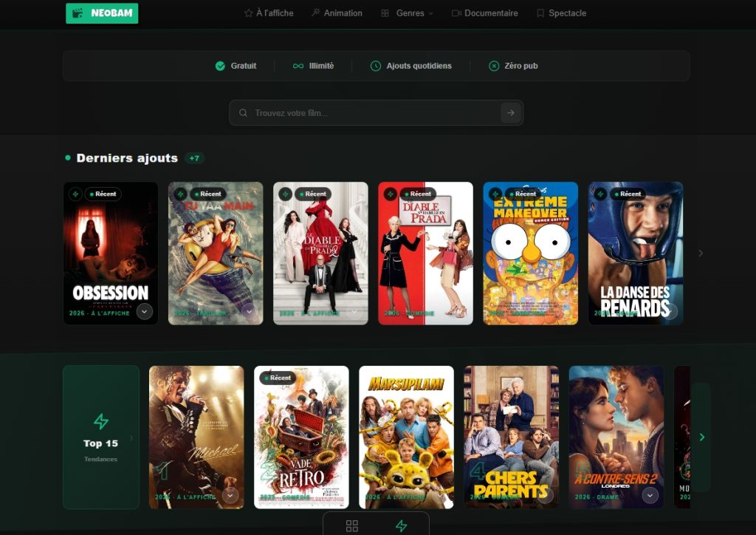This screenshot has height=535, width=756.
Task: Submit search with the arrow button
Action: click(511, 113)
